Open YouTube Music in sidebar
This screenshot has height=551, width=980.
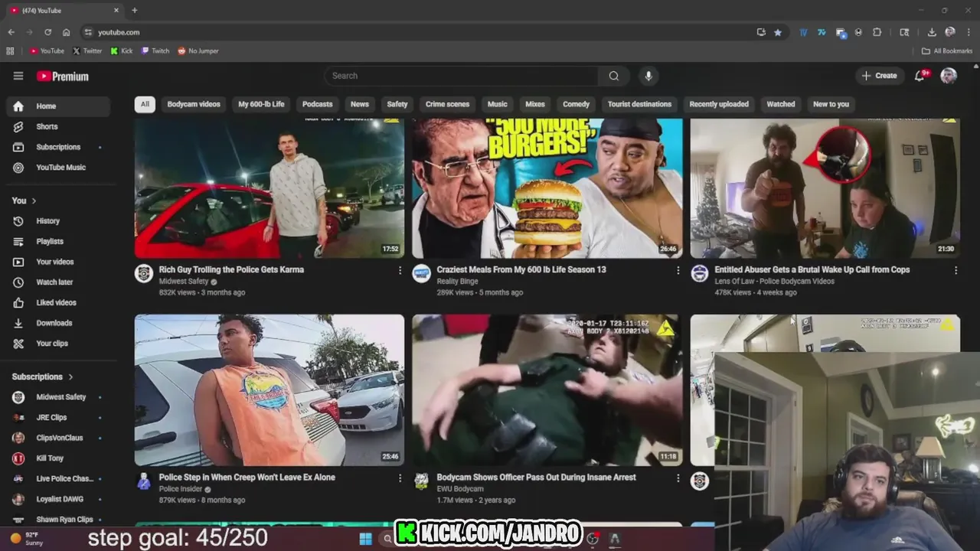click(58, 168)
